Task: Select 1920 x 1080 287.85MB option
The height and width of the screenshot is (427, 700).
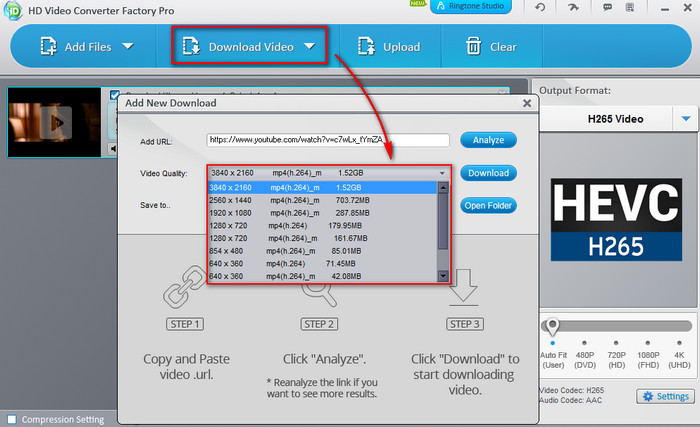Action: (323, 213)
